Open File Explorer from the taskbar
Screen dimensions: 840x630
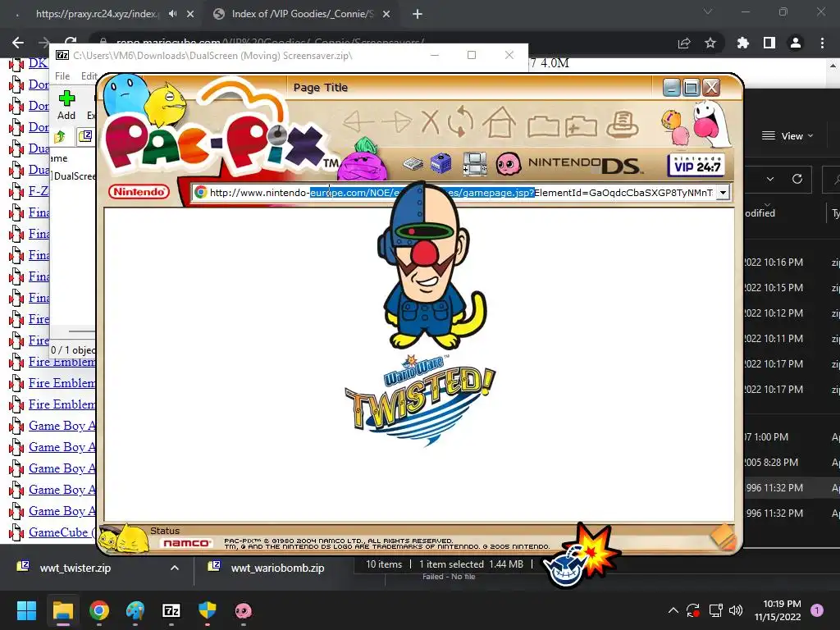coord(62,610)
